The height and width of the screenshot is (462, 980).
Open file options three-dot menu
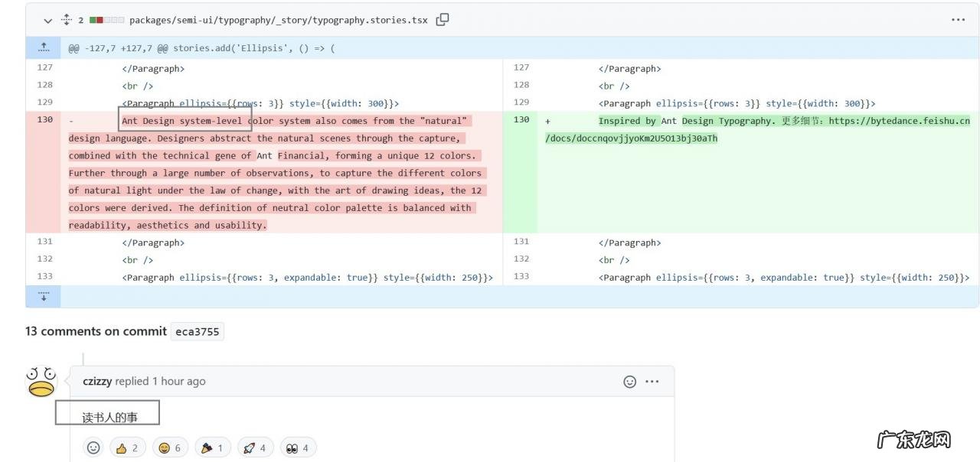click(958, 20)
